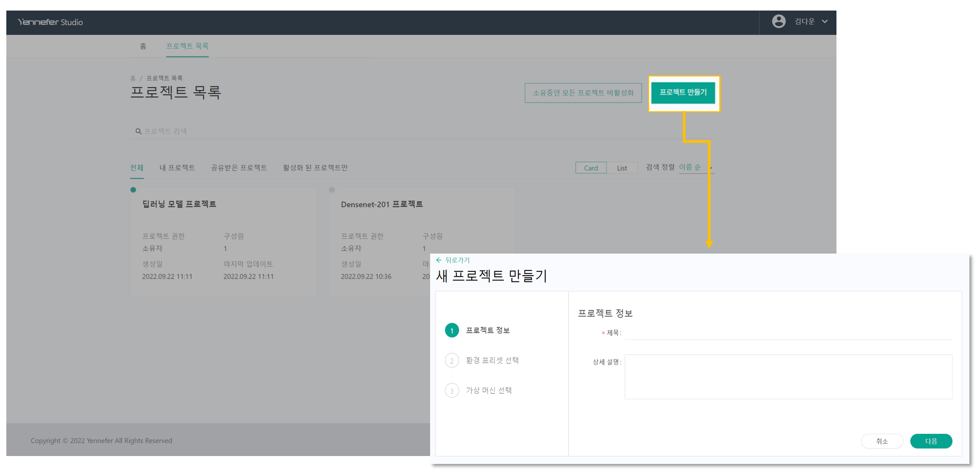Click the 다음 button

pos(930,441)
